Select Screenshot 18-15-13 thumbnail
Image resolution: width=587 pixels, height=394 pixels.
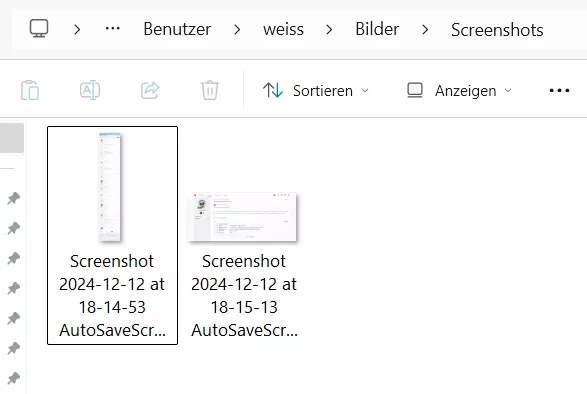(x=243, y=217)
